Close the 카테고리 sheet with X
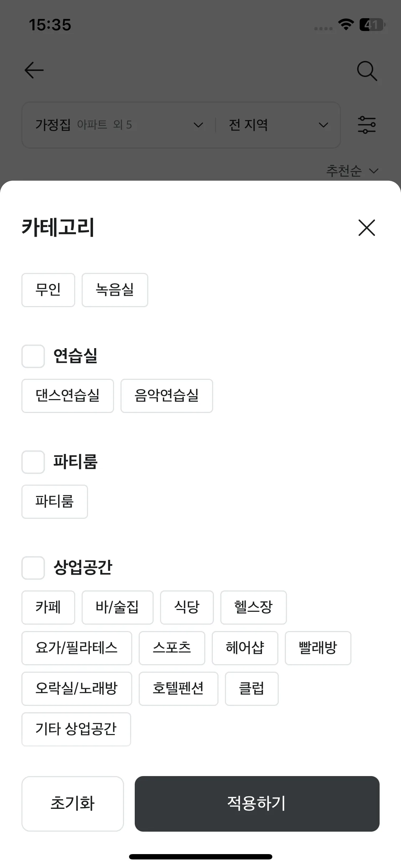Image resolution: width=401 pixels, height=868 pixels. click(367, 228)
